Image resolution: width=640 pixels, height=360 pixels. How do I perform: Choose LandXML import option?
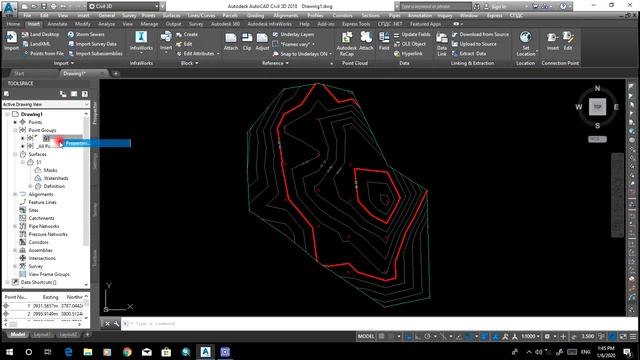pos(36,44)
